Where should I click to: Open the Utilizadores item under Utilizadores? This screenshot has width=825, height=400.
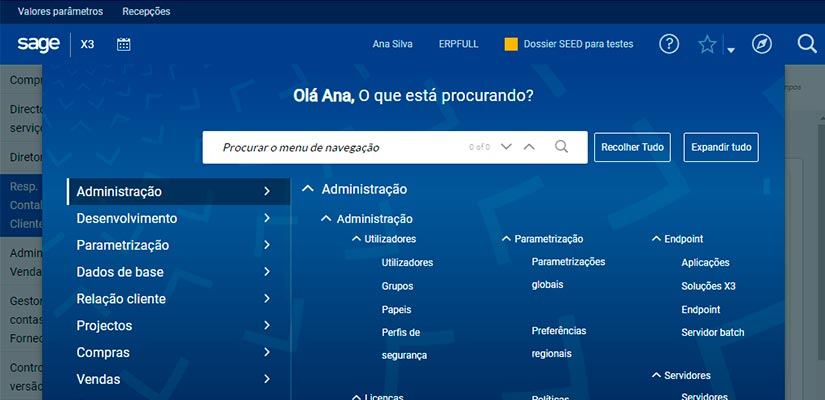point(407,262)
